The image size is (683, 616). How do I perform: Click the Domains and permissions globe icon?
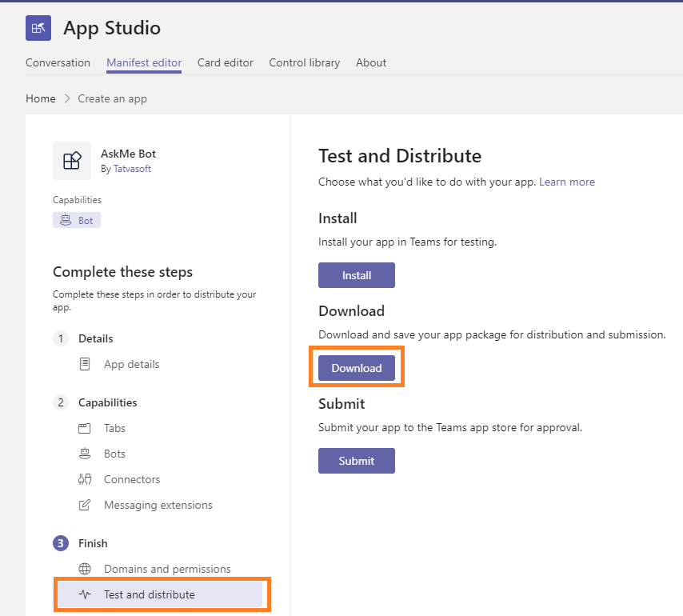coord(85,569)
